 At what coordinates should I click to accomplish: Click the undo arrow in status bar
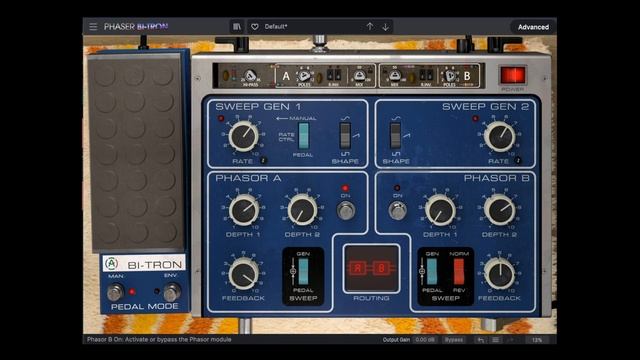tap(481, 340)
